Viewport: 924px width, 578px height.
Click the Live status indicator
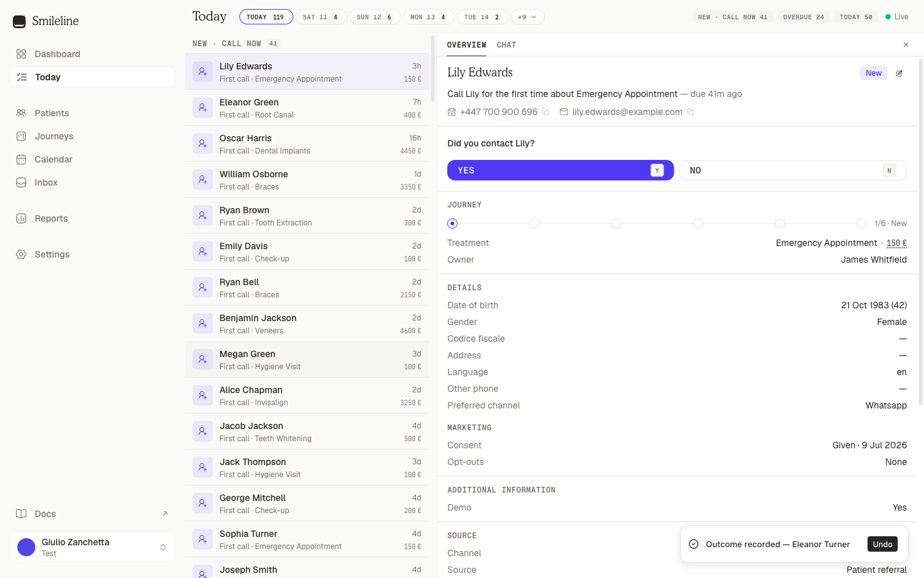coord(897,17)
